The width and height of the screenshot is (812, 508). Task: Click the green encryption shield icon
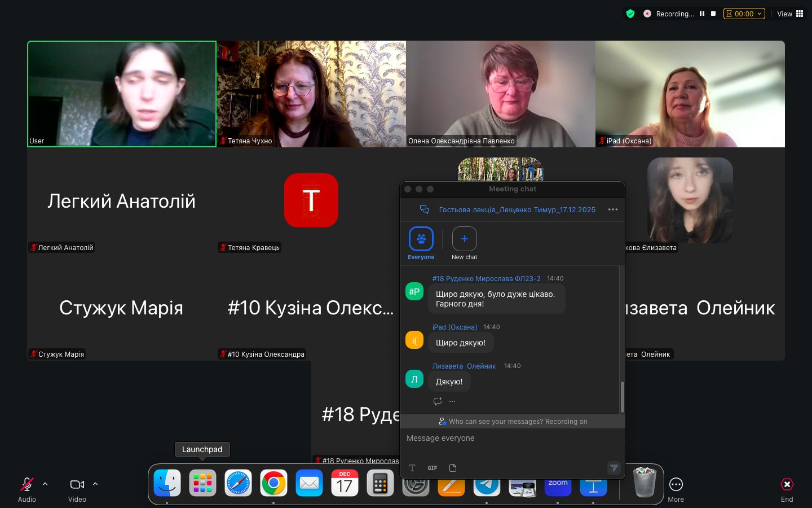click(x=630, y=14)
